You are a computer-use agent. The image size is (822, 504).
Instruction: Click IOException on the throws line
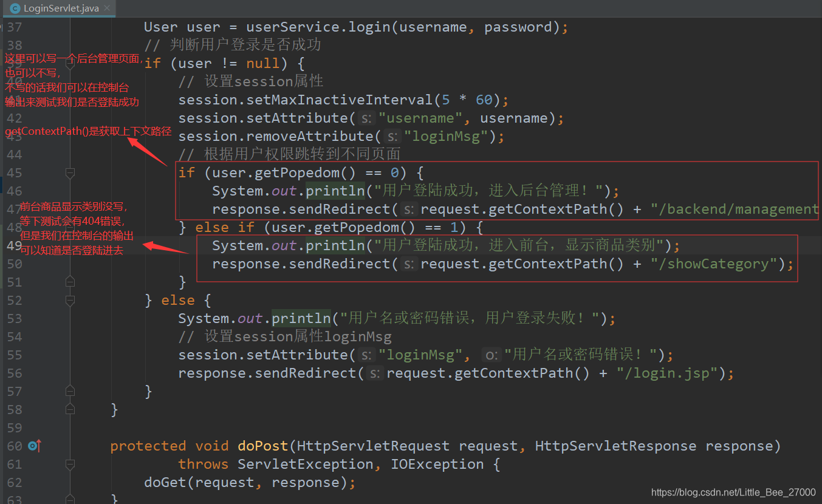(437, 465)
